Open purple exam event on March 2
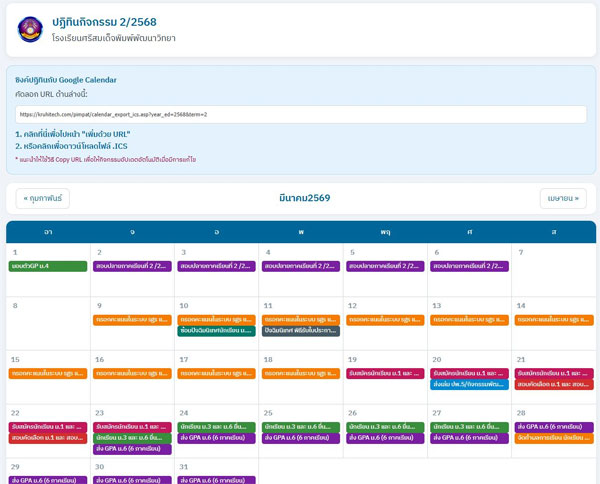The image size is (600, 484). tap(133, 267)
